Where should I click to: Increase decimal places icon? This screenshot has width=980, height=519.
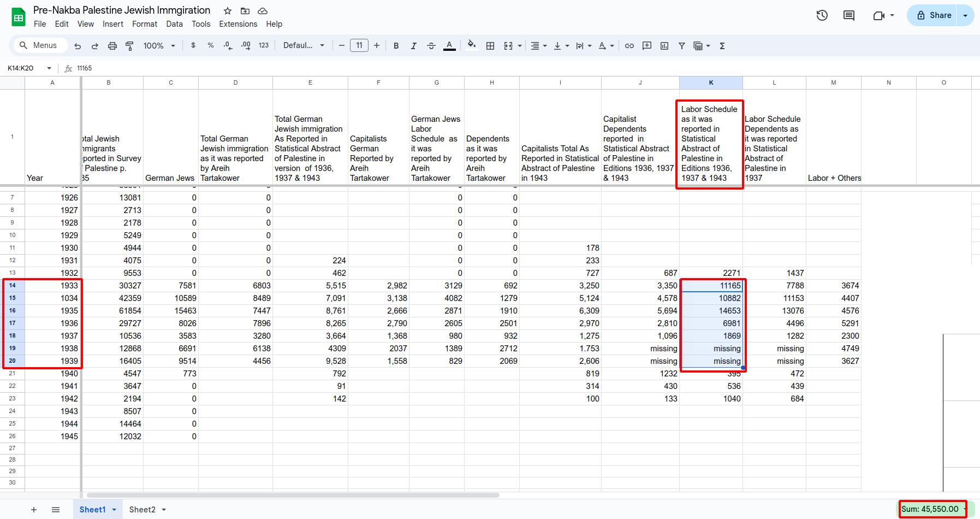(x=246, y=45)
